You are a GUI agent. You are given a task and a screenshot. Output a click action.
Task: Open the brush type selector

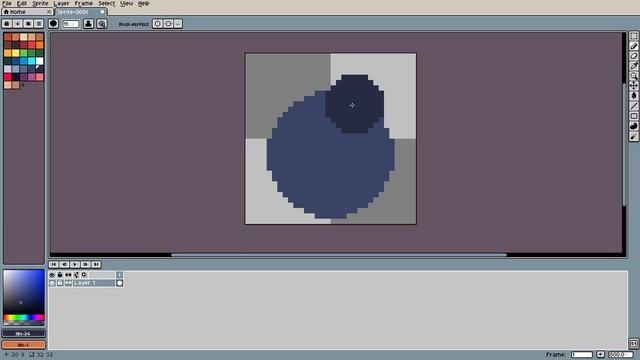point(53,24)
